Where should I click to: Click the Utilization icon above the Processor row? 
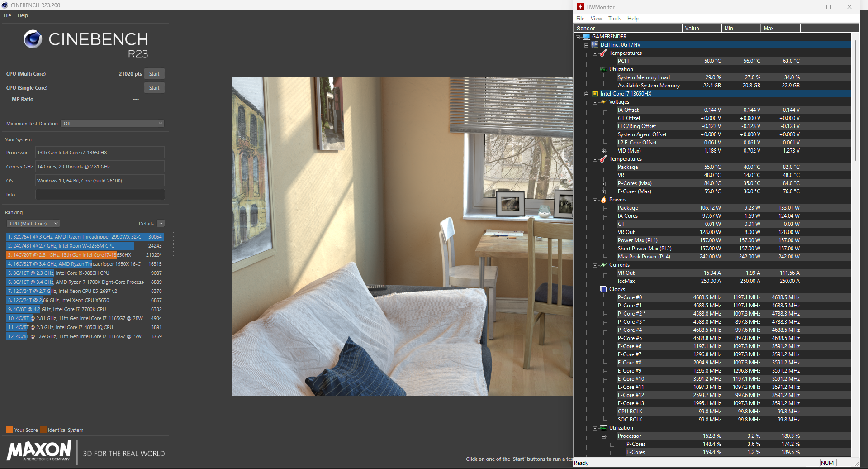click(x=603, y=428)
